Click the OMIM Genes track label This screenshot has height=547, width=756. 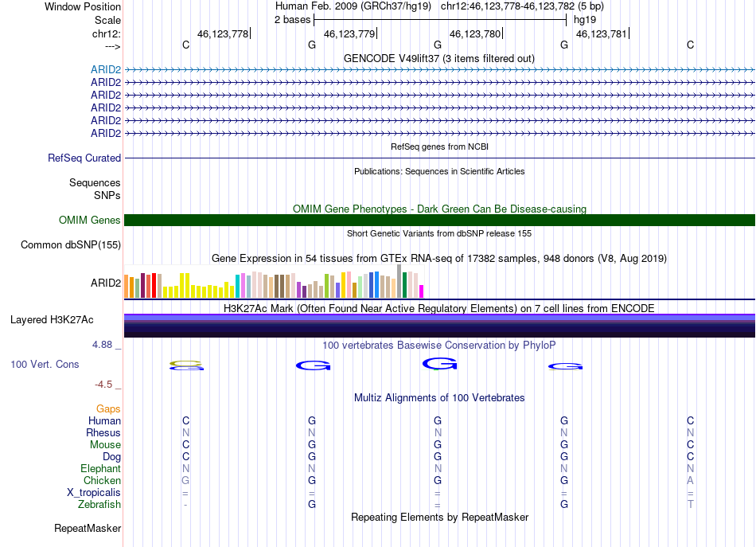pos(89,220)
